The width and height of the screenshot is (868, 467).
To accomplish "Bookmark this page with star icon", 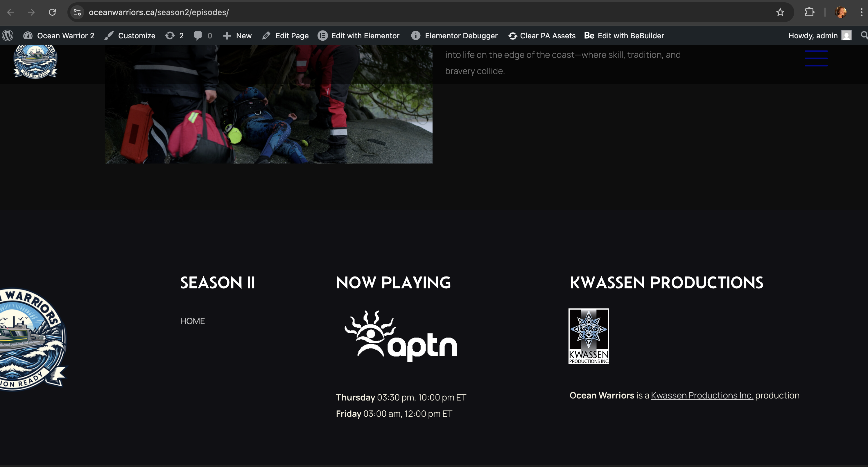I will click(x=780, y=12).
